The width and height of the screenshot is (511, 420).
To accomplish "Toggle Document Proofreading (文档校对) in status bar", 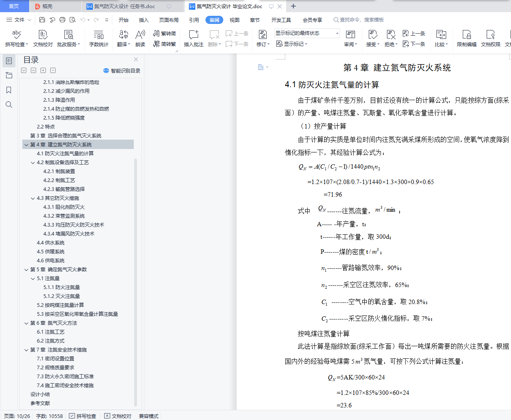I will click(118, 416).
